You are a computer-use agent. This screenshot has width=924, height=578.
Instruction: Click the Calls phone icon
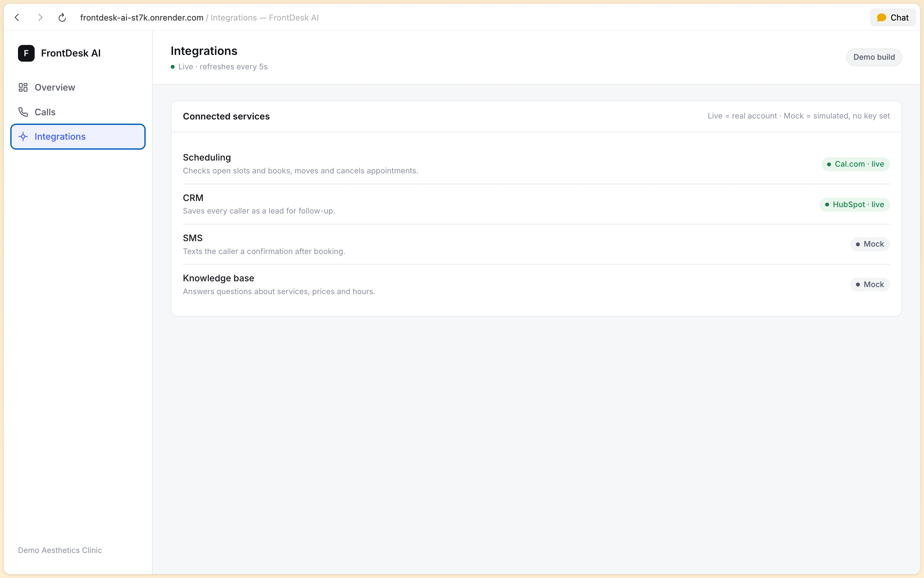[23, 112]
